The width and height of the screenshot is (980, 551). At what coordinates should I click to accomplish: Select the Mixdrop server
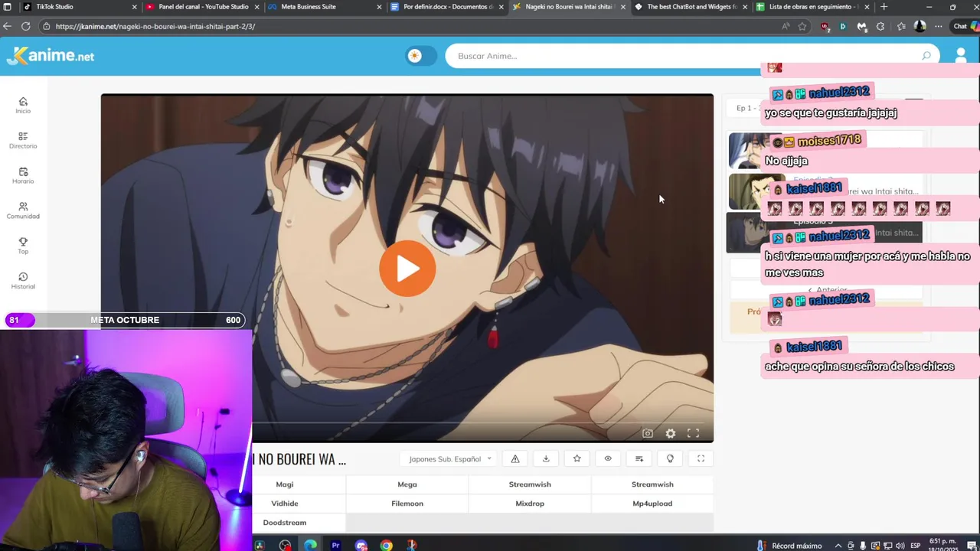pyautogui.click(x=530, y=504)
